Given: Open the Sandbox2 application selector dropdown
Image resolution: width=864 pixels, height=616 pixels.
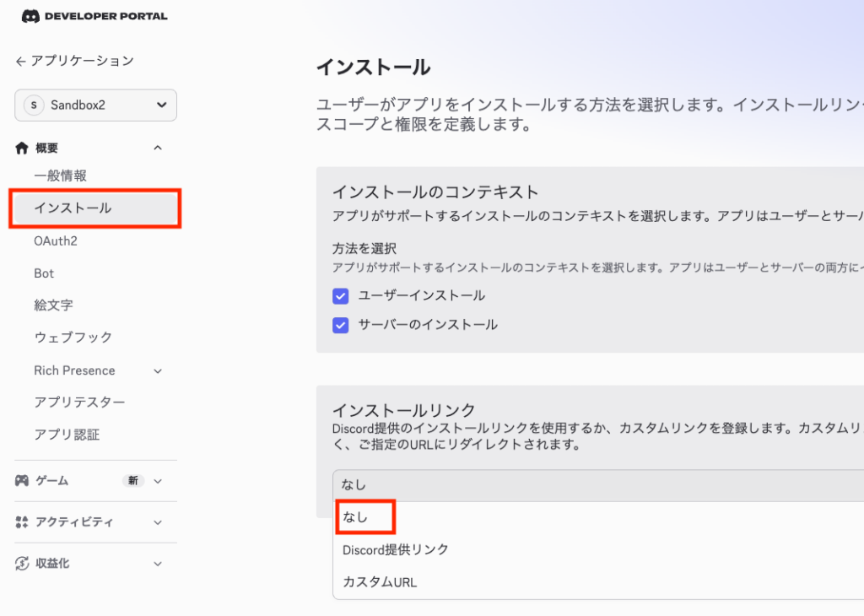Looking at the screenshot, I should point(95,105).
